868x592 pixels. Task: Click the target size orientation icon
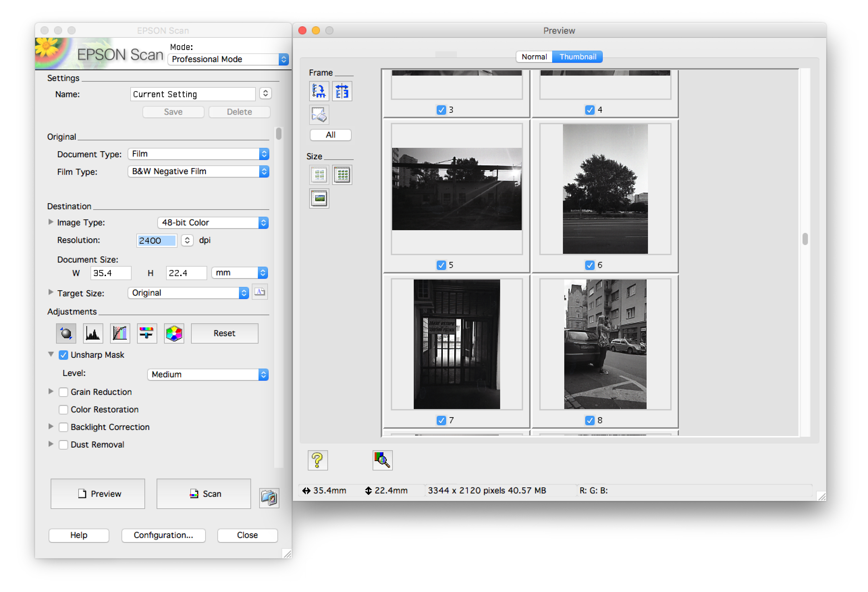click(x=260, y=292)
